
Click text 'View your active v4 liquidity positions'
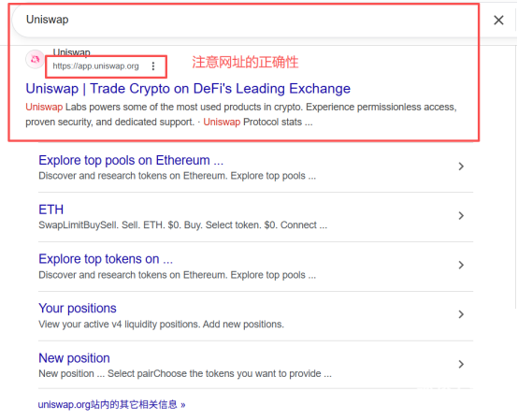click(x=120, y=325)
